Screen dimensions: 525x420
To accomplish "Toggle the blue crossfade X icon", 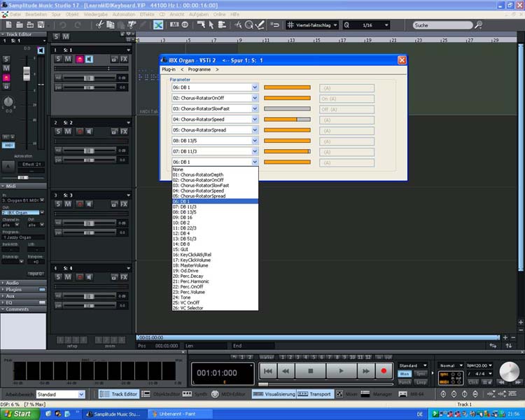I will 158,24.
